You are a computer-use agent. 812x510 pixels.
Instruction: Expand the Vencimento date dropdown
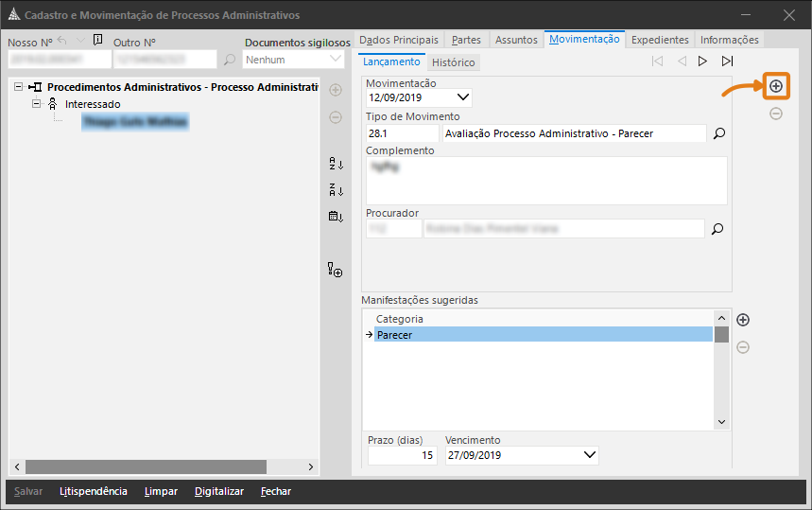click(x=590, y=455)
